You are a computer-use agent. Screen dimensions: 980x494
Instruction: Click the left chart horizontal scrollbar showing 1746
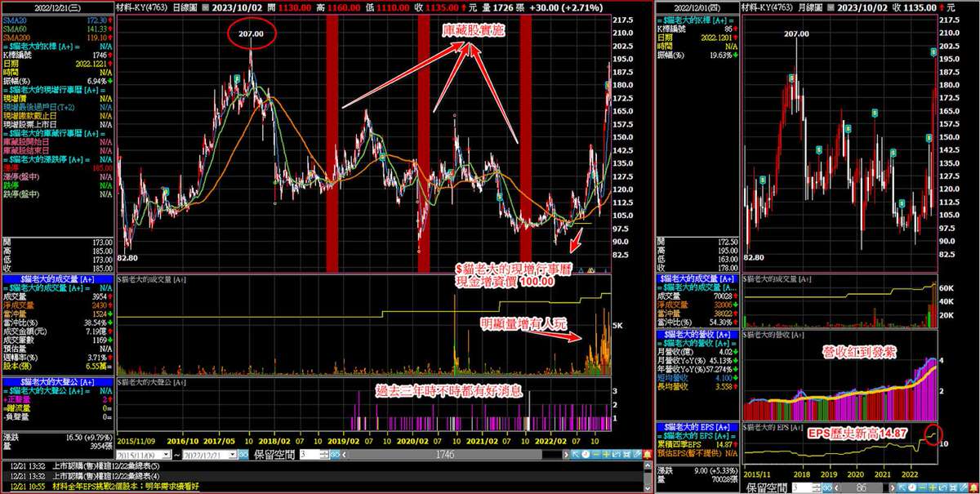pyautogui.click(x=445, y=454)
